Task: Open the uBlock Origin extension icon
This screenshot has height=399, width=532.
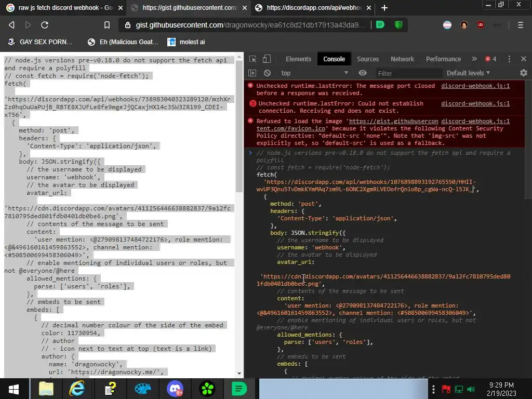Action: coord(481,25)
